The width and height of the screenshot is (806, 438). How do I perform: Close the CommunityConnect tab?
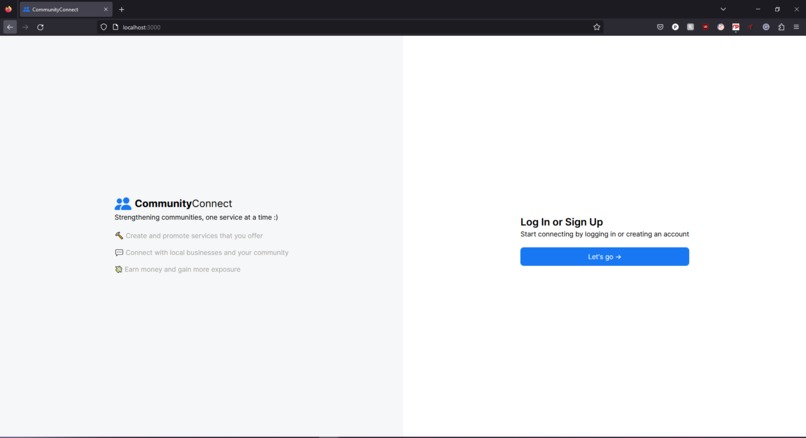(106, 9)
